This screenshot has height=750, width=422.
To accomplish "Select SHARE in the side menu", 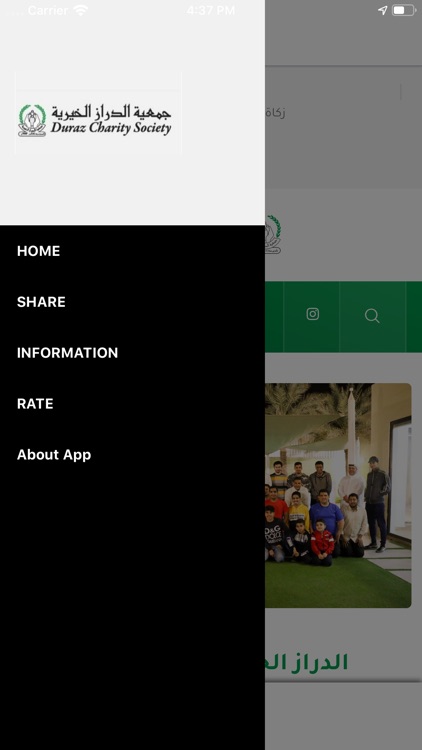I will point(41,302).
